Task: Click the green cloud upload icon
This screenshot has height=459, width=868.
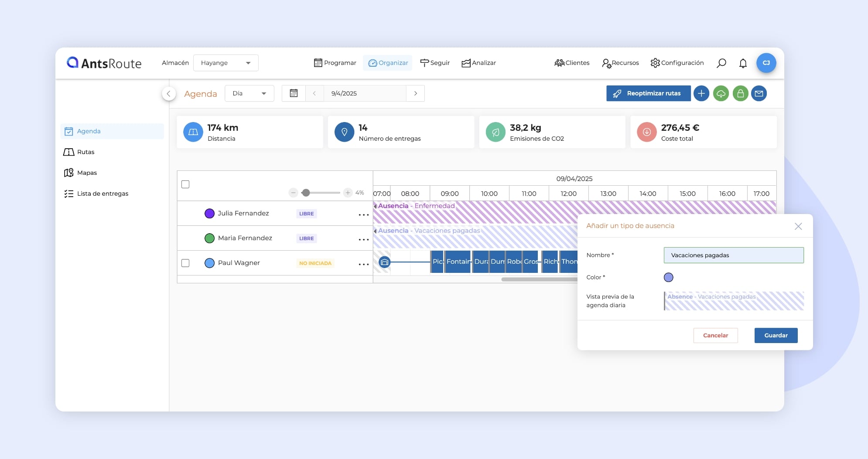Action: pos(721,93)
